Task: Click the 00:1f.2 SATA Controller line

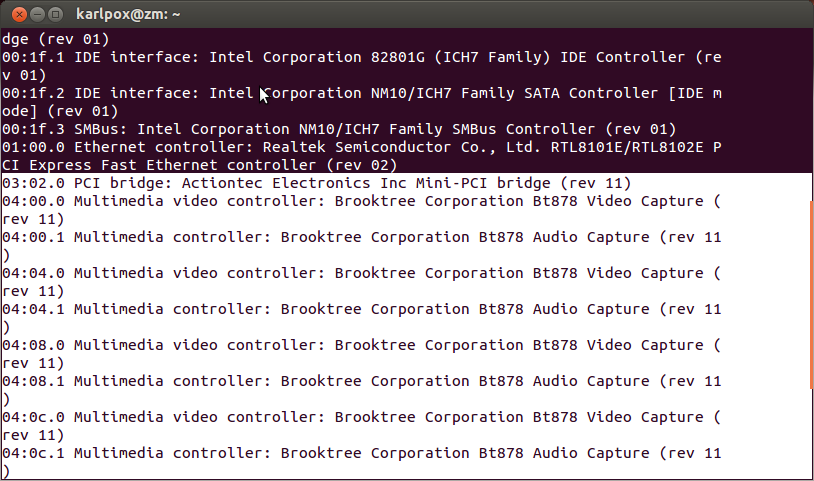Action: 360,94
